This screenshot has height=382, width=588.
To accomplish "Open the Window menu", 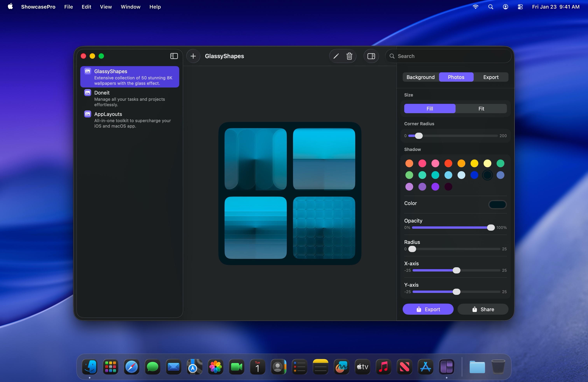I will (x=130, y=7).
